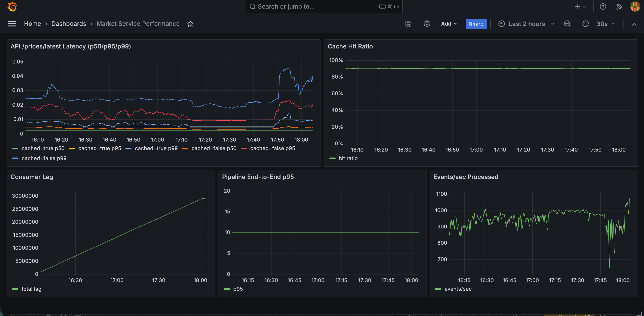Save the dashboard using the save icon
The image size is (644, 316).
[408, 24]
